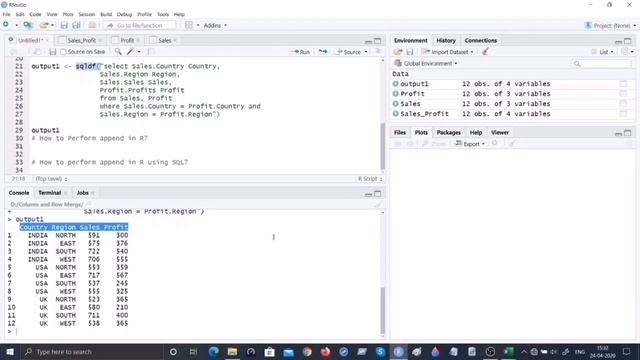640x360 pixels.
Task: Switch to the Connections tab
Action: (x=480, y=40)
